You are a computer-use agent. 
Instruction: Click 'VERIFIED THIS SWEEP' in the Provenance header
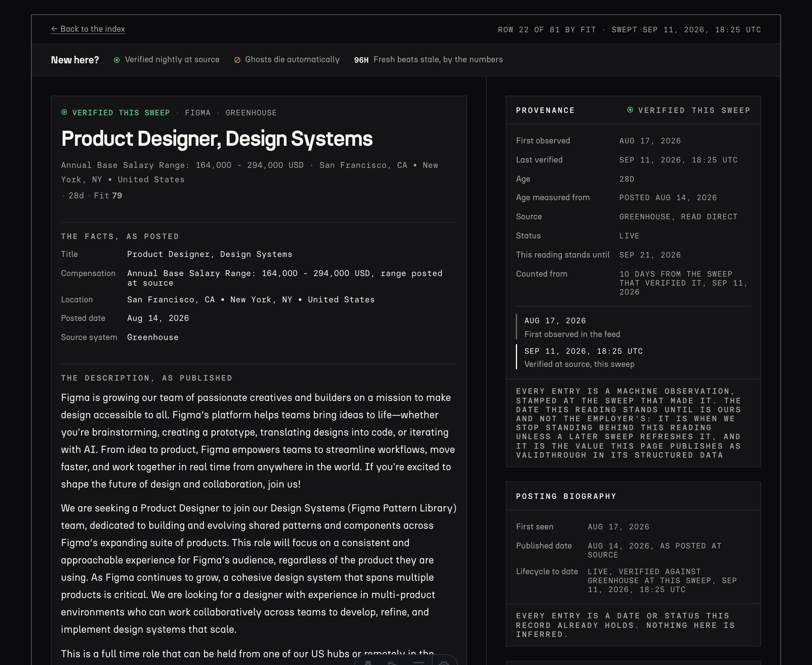[x=694, y=110]
